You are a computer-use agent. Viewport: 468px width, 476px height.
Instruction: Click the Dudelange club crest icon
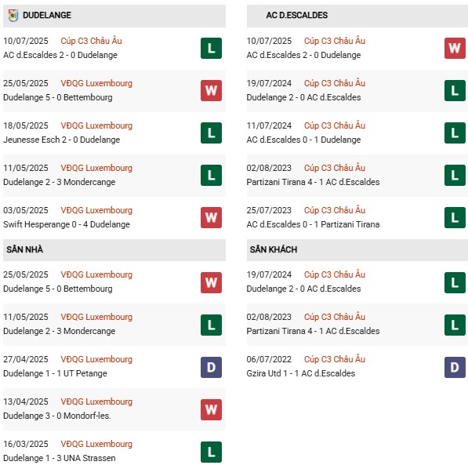13,15
